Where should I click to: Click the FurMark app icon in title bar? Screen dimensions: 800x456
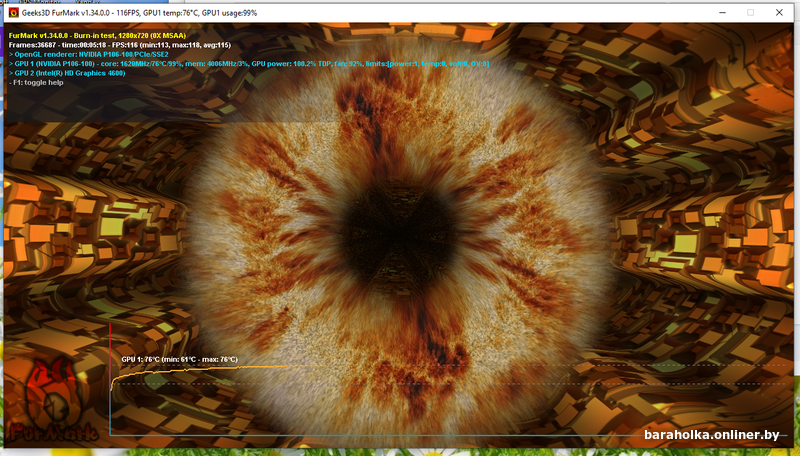point(14,13)
